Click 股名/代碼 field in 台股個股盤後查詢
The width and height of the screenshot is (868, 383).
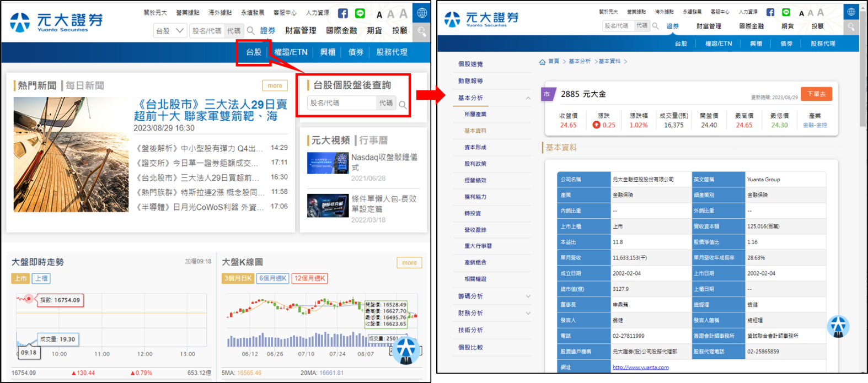342,103
